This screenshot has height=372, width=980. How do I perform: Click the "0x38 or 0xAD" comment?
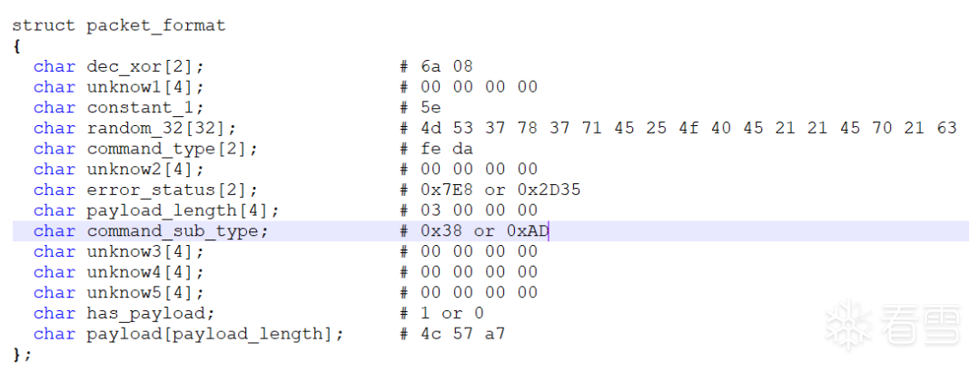[483, 231]
